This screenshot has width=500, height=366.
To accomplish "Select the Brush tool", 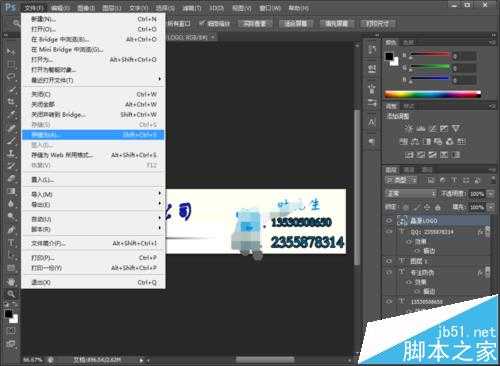I will 11,140.
